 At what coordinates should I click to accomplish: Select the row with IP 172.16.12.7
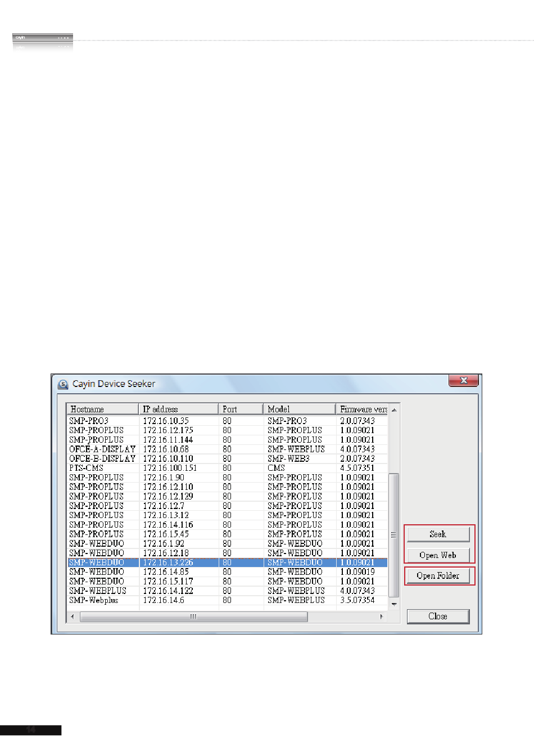tap(227, 506)
